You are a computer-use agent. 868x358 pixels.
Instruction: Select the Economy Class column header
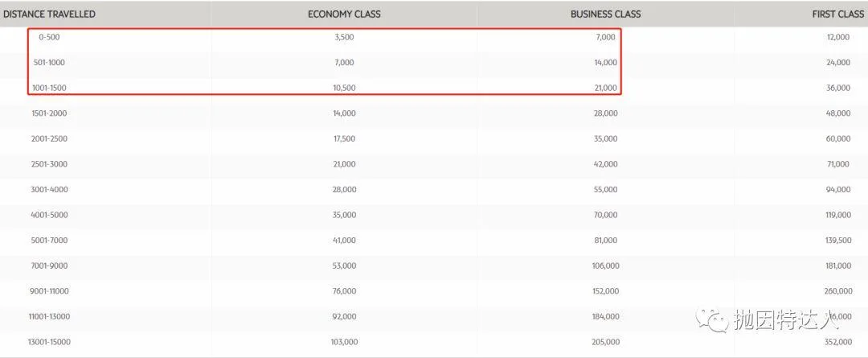pyautogui.click(x=344, y=14)
